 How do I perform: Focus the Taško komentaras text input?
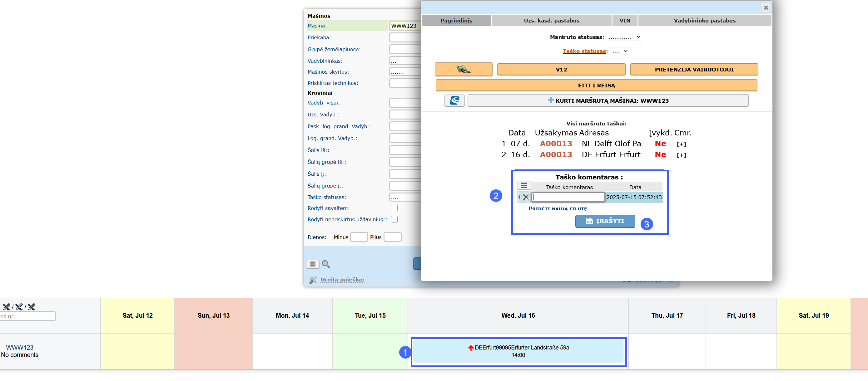pyautogui.click(x=568, y=197)
